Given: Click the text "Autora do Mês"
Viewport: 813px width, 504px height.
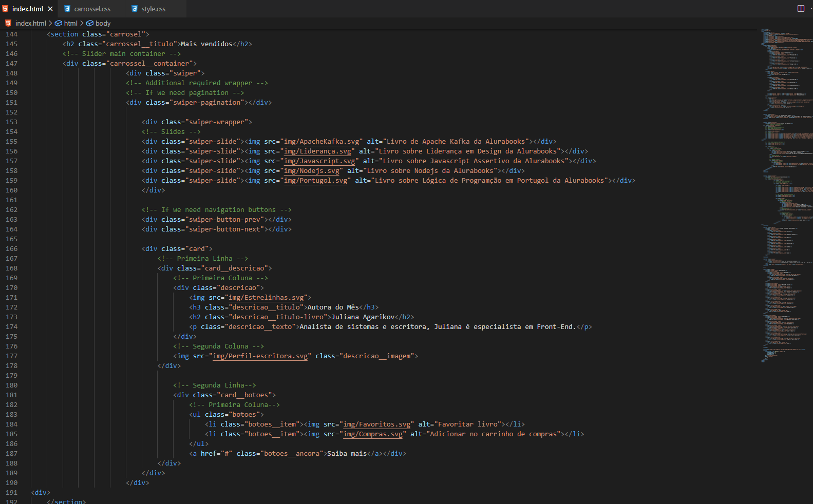Looking at the screenshot, I should click(333, 307).
